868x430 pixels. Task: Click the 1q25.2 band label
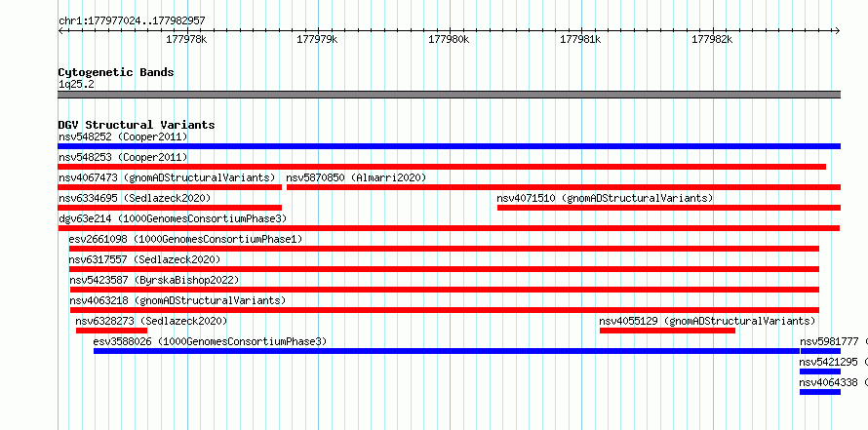(x=76, y=84)
